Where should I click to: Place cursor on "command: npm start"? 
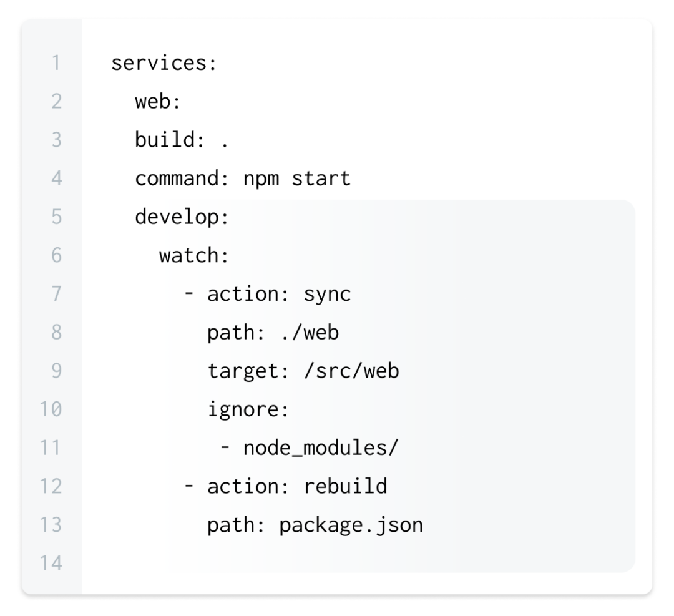[243, 179]
